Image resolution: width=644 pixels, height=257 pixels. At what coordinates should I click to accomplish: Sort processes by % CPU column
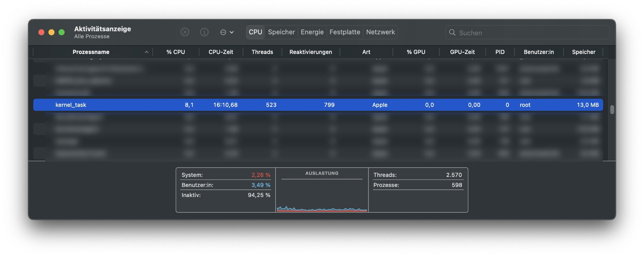coord(176,52)
